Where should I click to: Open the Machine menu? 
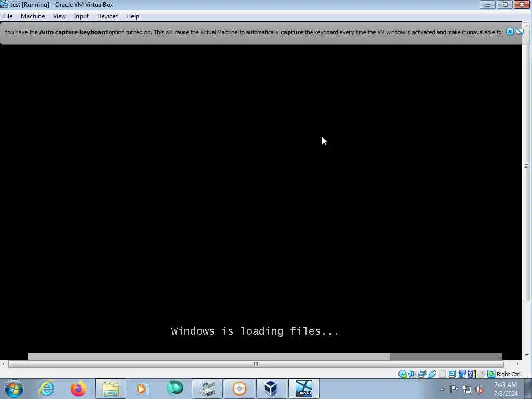click(x=33, y=16)
